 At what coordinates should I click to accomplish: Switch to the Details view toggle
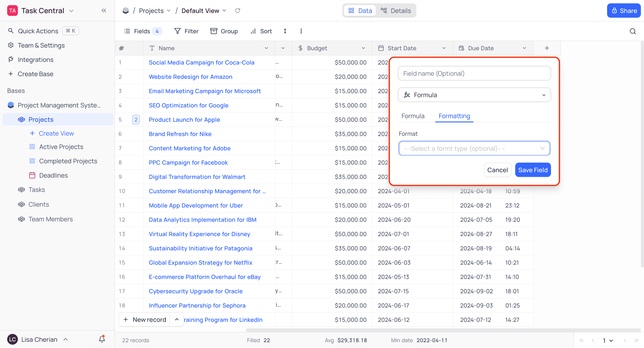[396, 11]
